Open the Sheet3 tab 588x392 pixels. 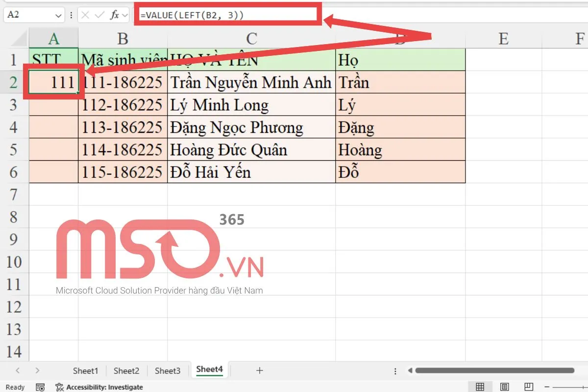[168, 371]
